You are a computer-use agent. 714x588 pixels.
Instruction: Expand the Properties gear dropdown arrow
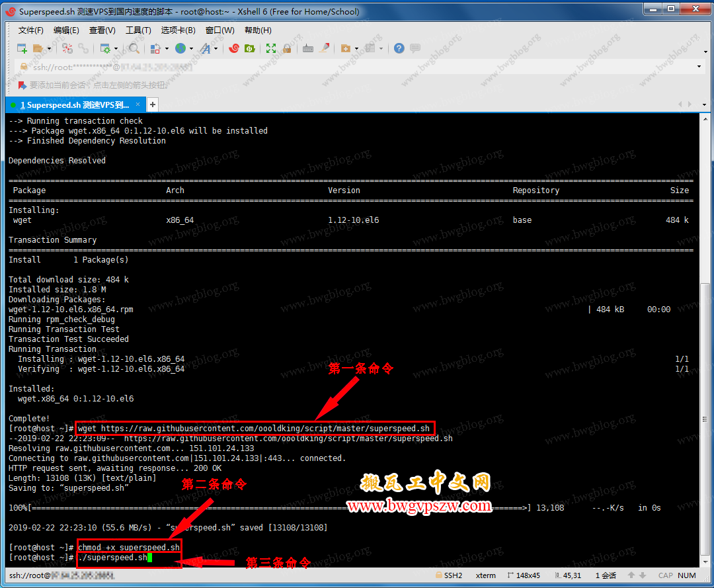point(116,49)
